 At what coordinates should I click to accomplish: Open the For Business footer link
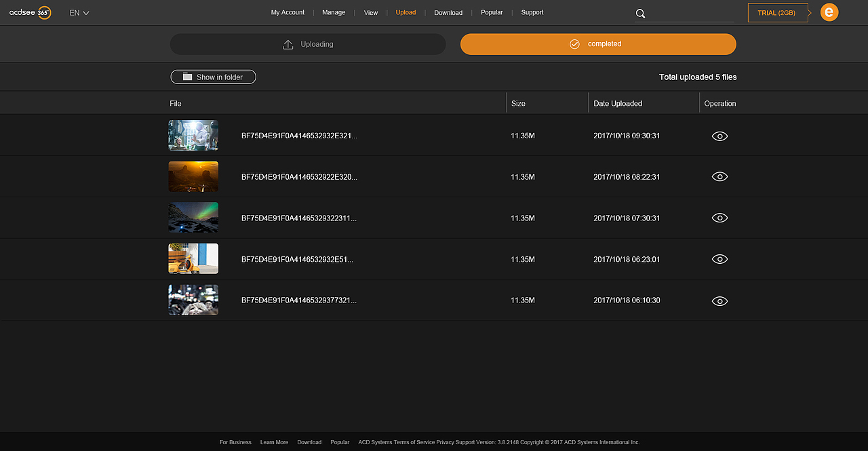(x=235, y=442)
